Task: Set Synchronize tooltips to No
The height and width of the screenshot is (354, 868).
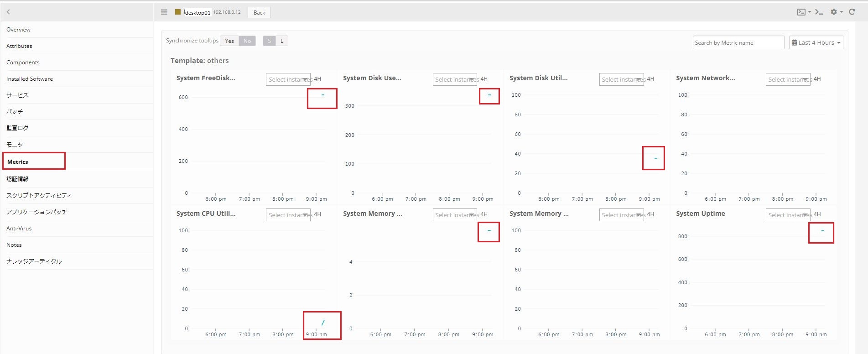Action: [247, 41]
